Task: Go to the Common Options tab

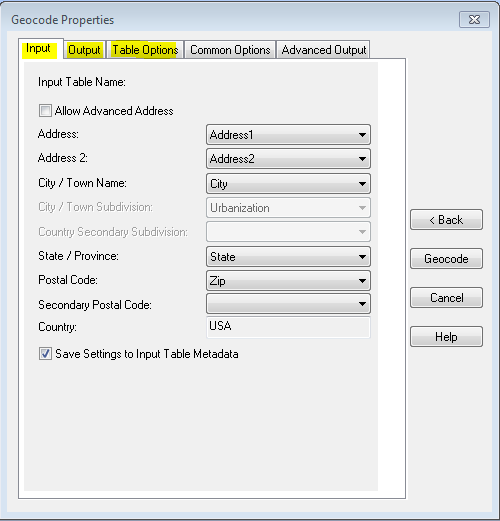Action: 230,50
